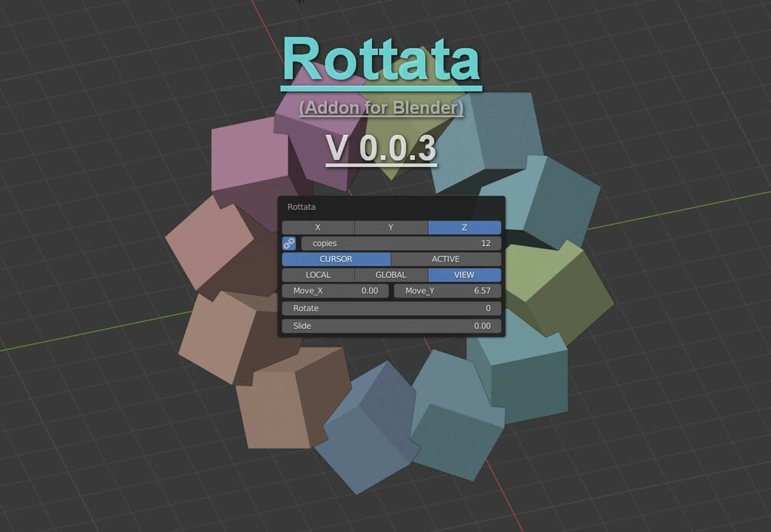Click the Rottata panel header title
This screenshot has width=771, height=532.
(x=301, y=207)
